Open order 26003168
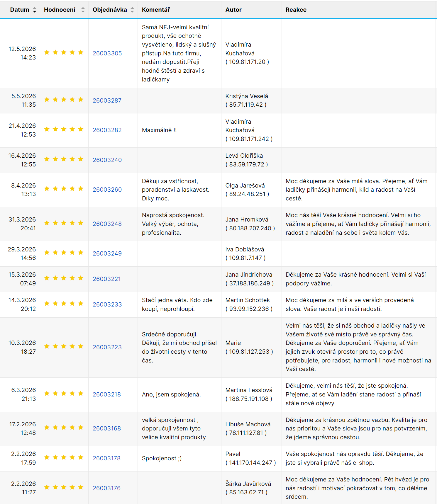Viewport: 437px width, 504px height. (x=107, y=428)
